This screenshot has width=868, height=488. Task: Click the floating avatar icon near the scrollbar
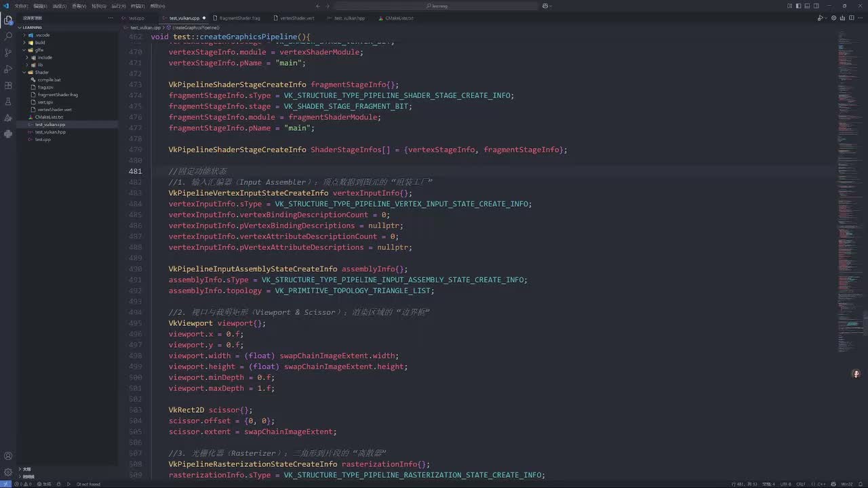[x=856, y=373]
